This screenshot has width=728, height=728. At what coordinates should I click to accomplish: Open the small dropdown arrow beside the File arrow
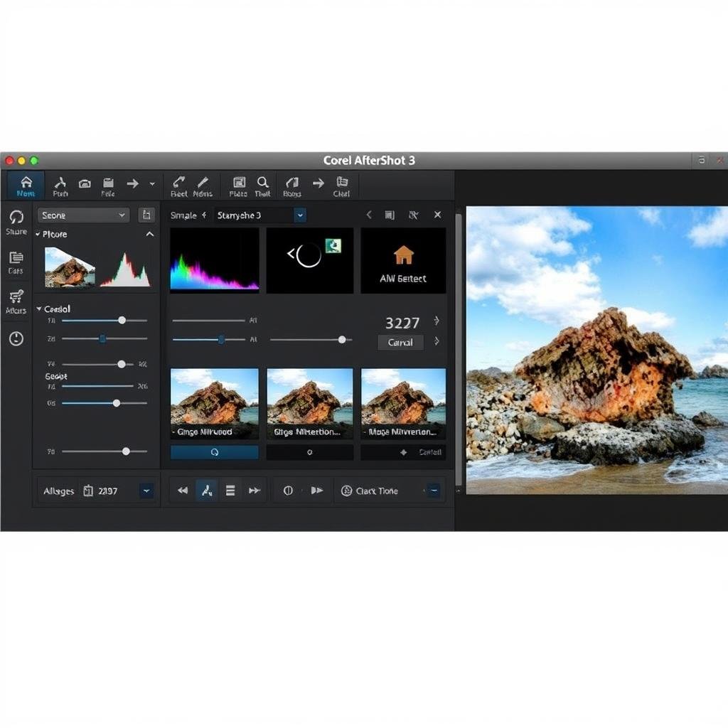[152, 184]
